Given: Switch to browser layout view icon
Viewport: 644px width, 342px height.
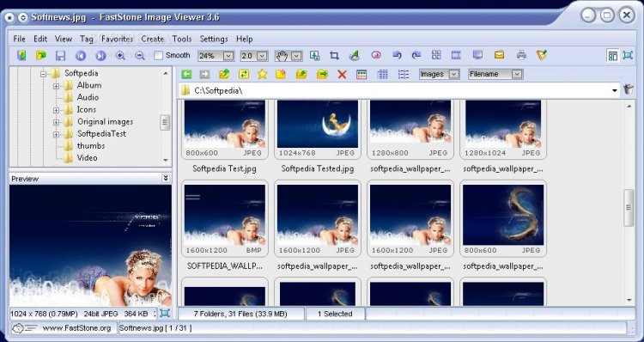Looking at the screenshot, I should click(613, 56).
